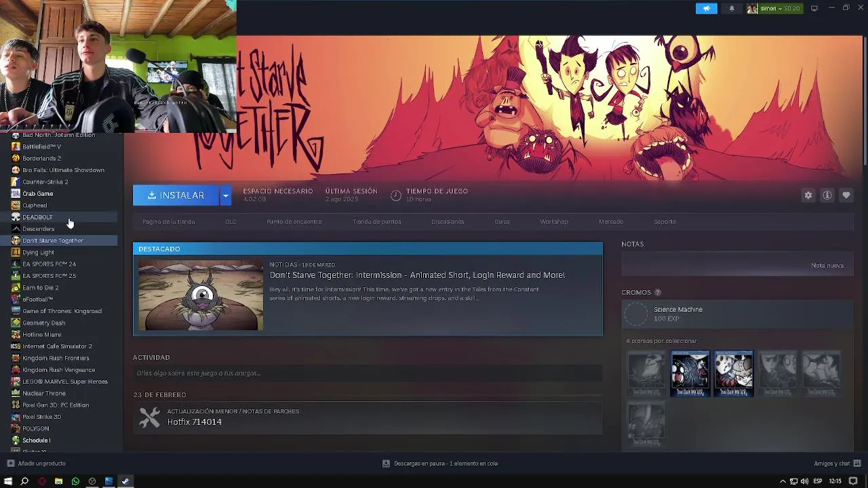Viewport: 868px width, 488px height.
Task: Open the DLC tab
Action: tap(231, 222)
